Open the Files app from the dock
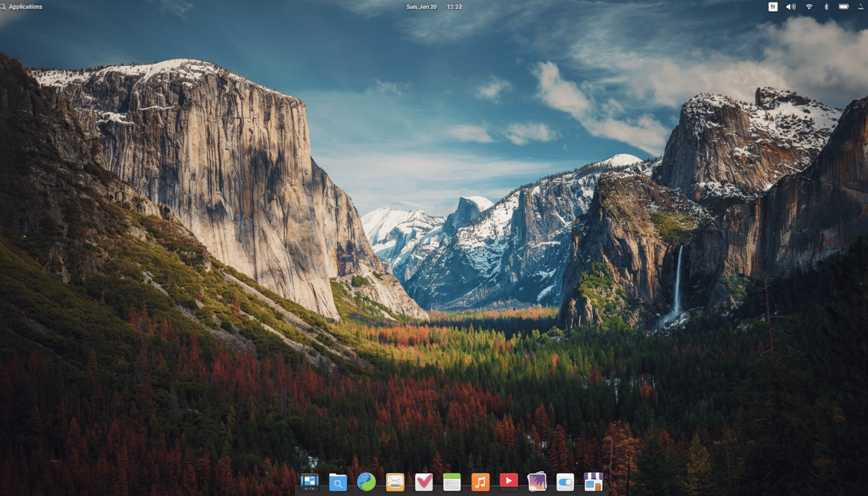This screenshot has height=496, width=868. tap(338, 482)
